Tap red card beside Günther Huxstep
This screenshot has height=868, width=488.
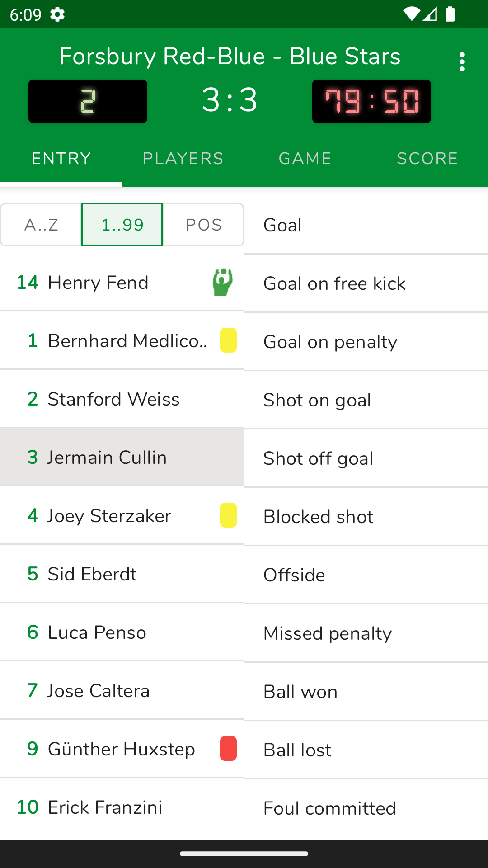point(228,749)
